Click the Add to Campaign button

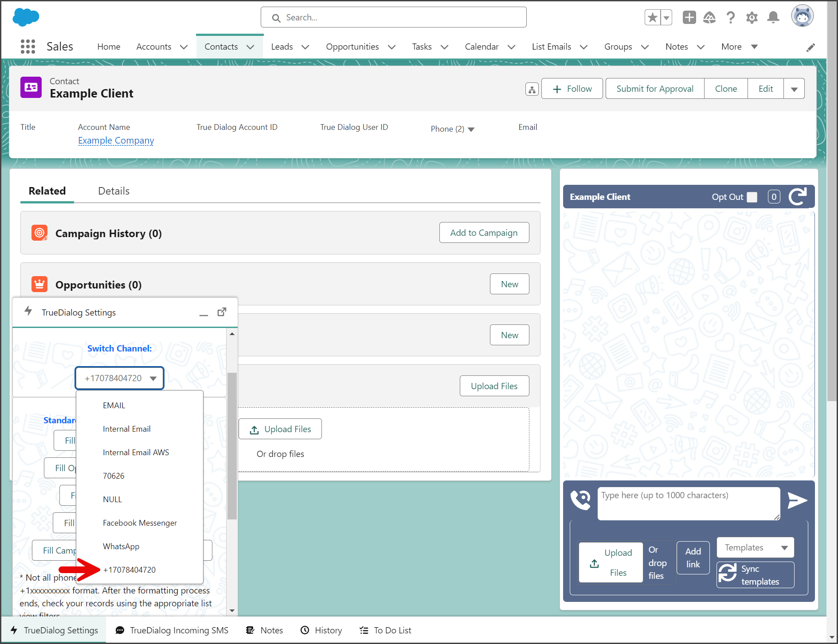pos(484,233)
